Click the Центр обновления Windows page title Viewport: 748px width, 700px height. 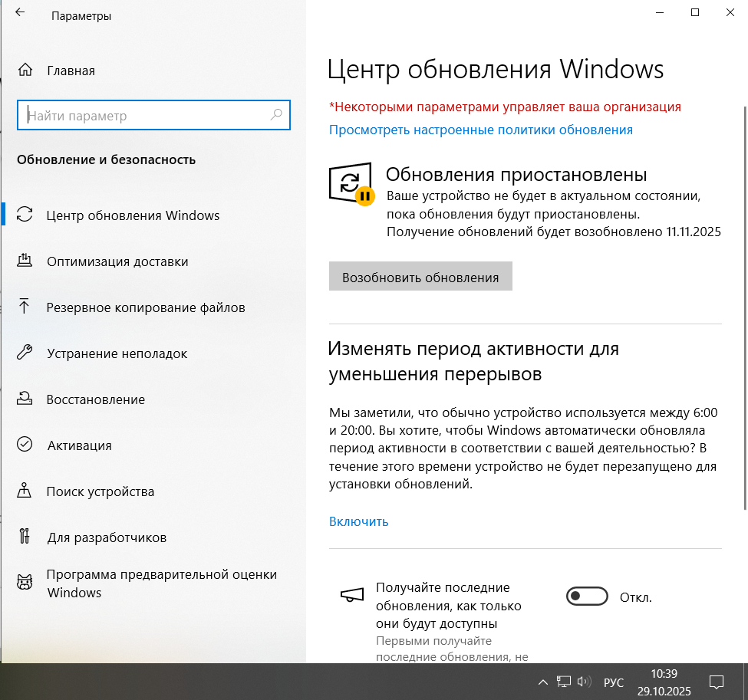coord(495,69)
